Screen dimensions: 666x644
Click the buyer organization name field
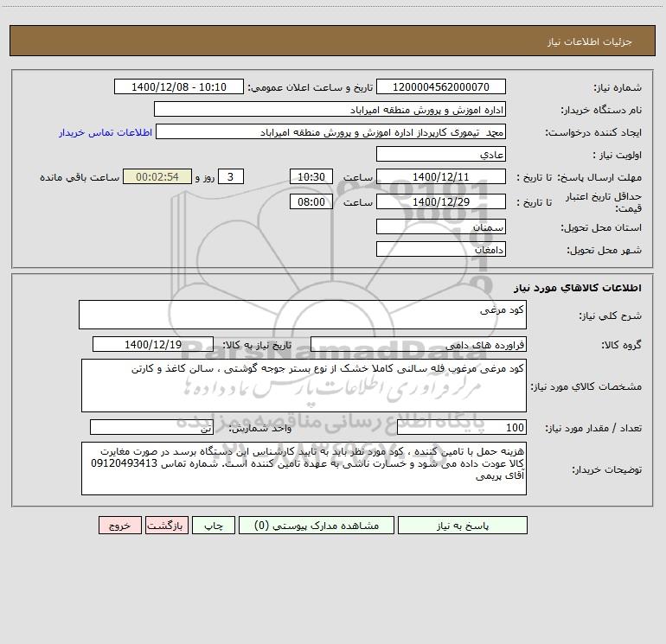(330, 109)
